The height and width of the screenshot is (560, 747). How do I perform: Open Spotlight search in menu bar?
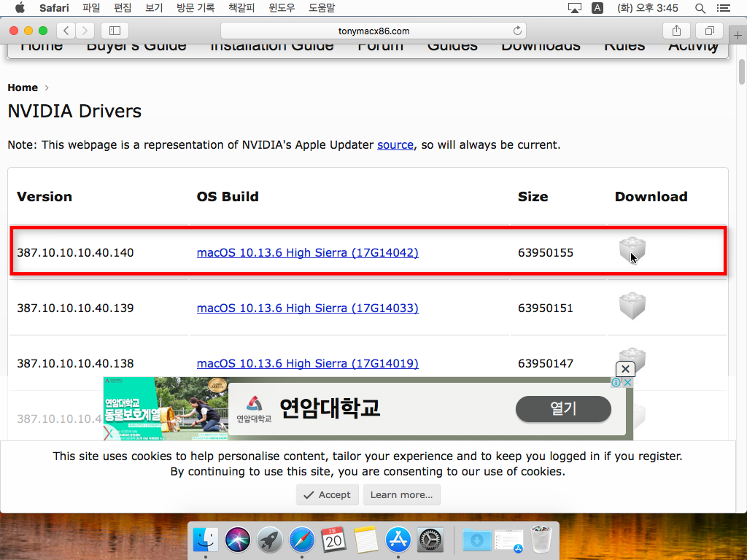[700, 8]
